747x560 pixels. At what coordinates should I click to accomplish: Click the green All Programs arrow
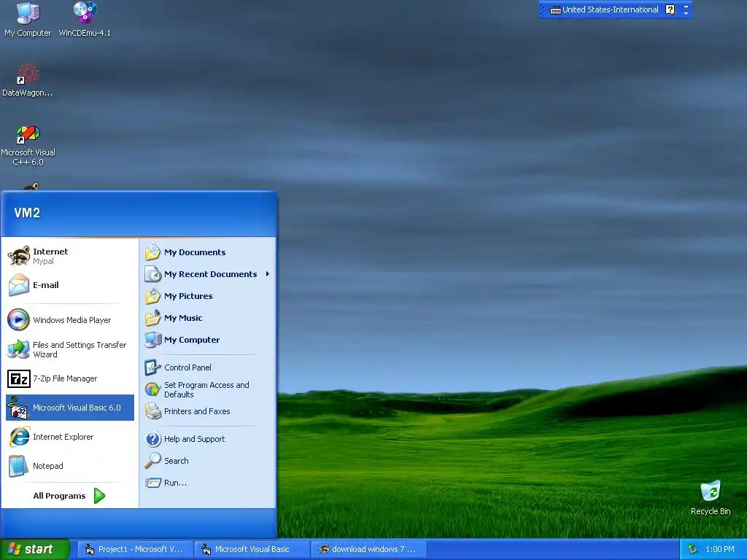pyautogui.click(x=99, y=496)
